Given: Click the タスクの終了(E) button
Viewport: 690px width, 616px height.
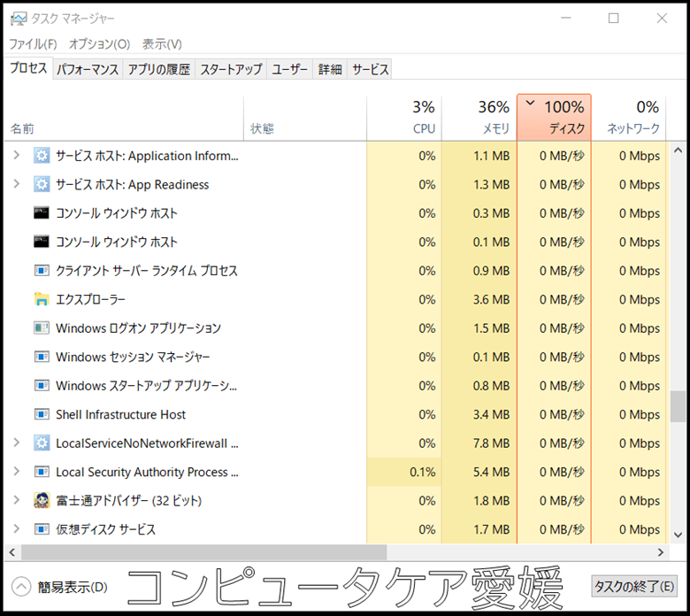Looking at the screenshot, I should (633, 587).
